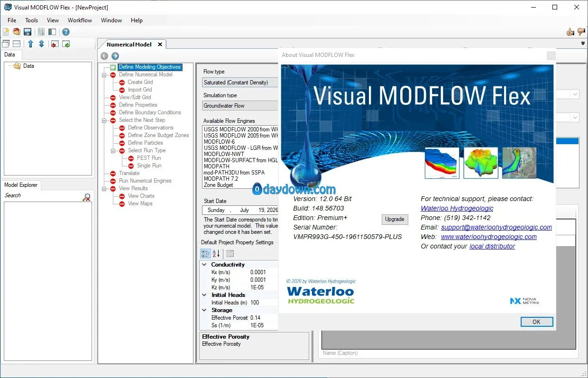The image size is (588, 378).
Task: Select the Import Grid workflow step
Action: coord(140,90)
